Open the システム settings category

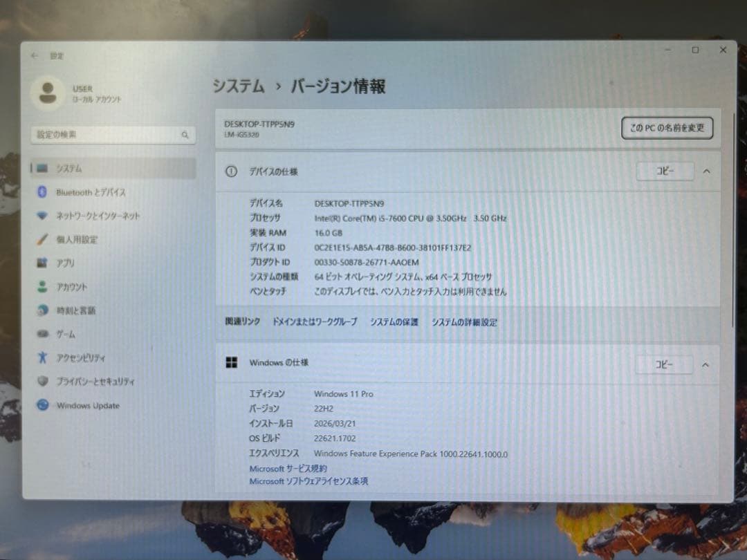[x=113, y=169]
